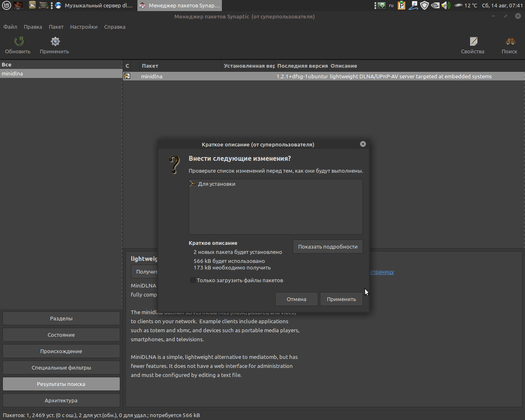Open Search (Поиск) binoculars icon
This screenshot has width=525, height=420.
(510, 41)
